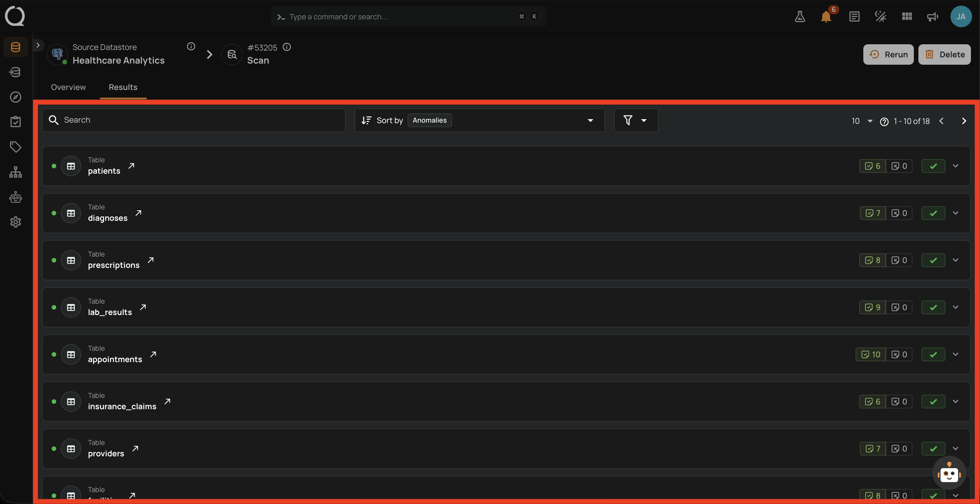The image size is (980, 504).
Task: Open patients table via arrow link
Action: point(131,166)
